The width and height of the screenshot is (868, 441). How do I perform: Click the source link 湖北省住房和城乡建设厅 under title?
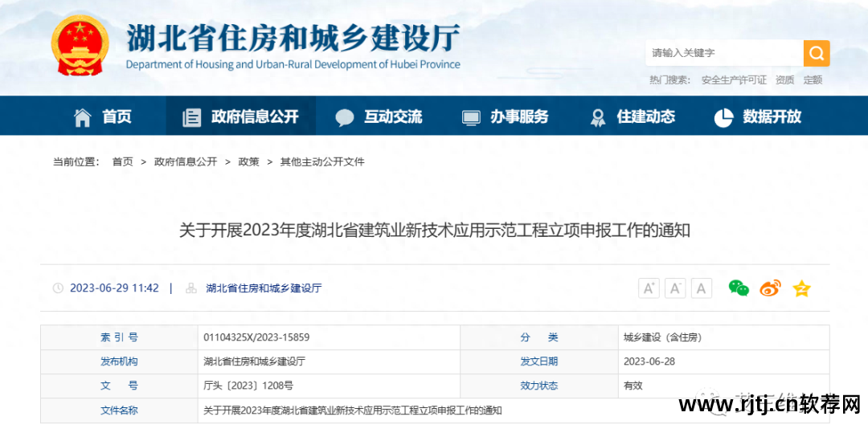click(x=264, y=288)
